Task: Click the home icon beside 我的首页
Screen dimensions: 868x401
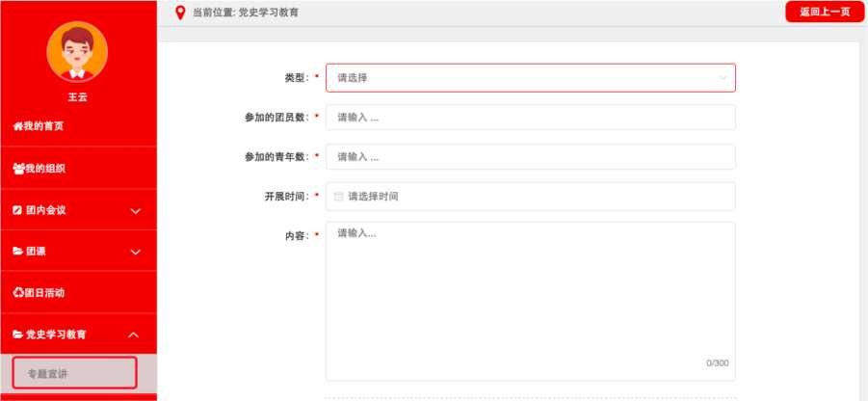Action: (16, 126)
